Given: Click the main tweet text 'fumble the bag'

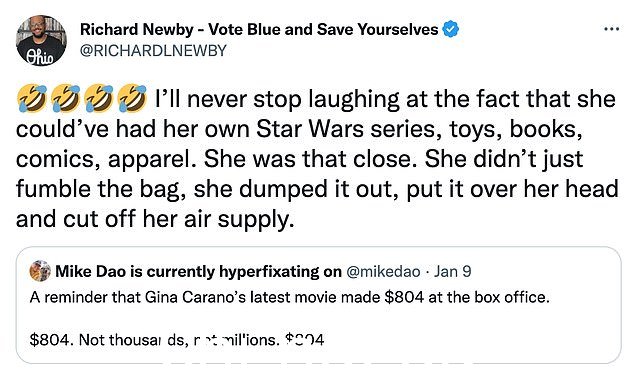Looking at the screenshot, I should coord(97,189).
